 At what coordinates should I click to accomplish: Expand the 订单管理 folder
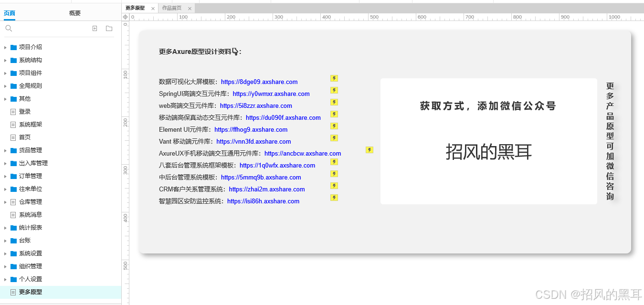[5, 176]
